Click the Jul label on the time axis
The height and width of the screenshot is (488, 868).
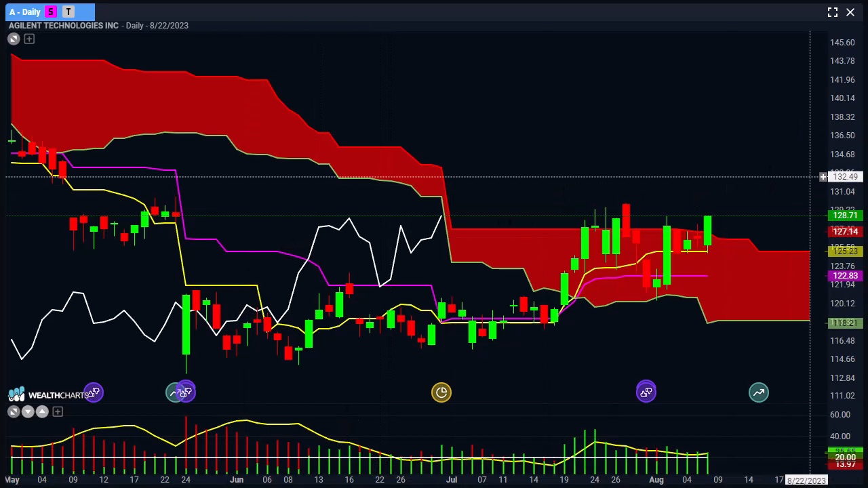click(x=452, y=480)
